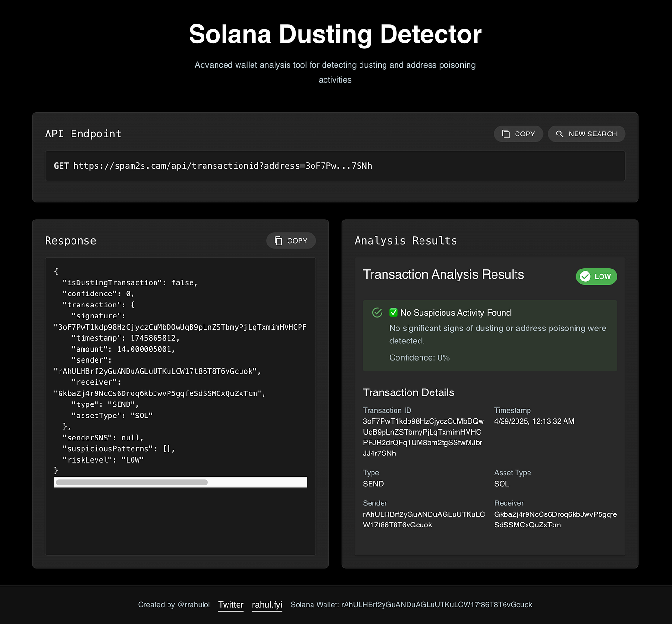Screen dimensions: 672x624
Task: Click the JSON sender address value line
Action: [x=157, y=371]
